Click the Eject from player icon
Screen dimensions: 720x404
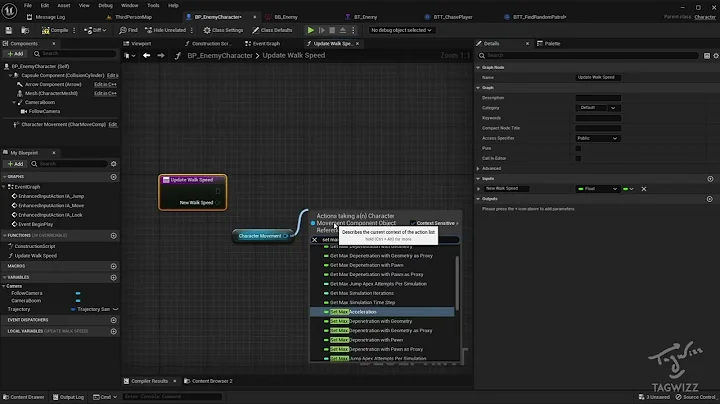point(343,30)
